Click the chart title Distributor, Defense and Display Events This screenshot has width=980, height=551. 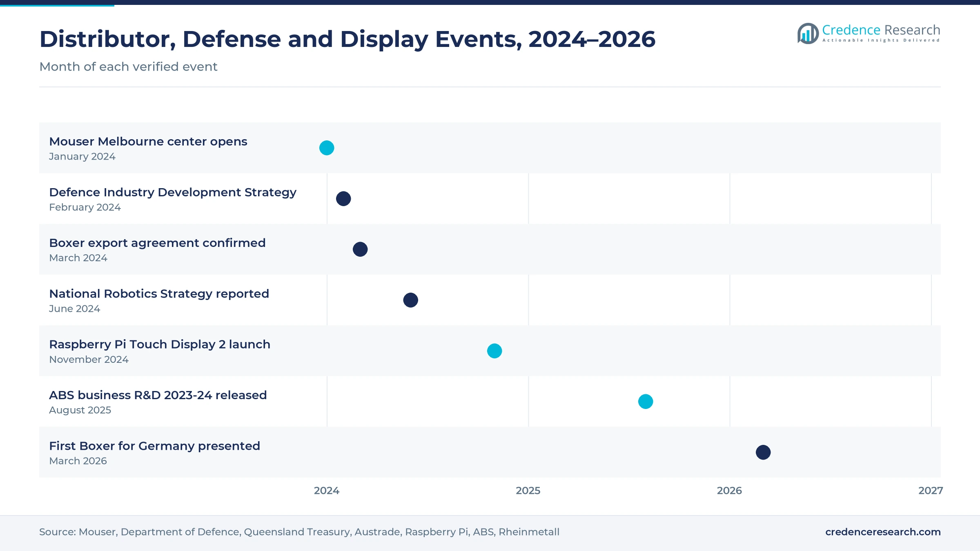[347, 40]
